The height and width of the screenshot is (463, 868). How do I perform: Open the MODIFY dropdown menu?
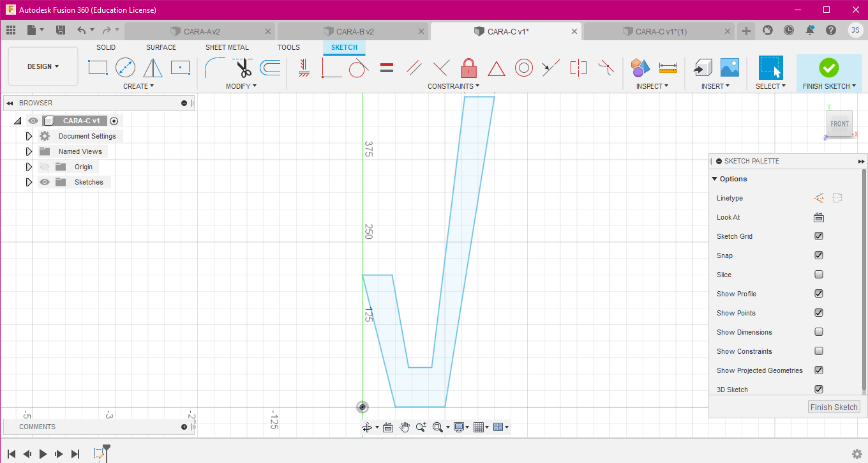tap(241, 86)
